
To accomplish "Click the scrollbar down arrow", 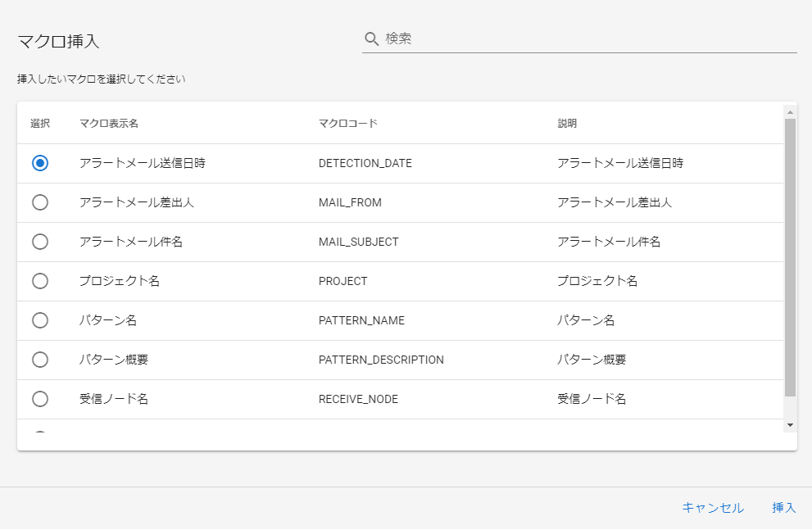I will 790,424.
